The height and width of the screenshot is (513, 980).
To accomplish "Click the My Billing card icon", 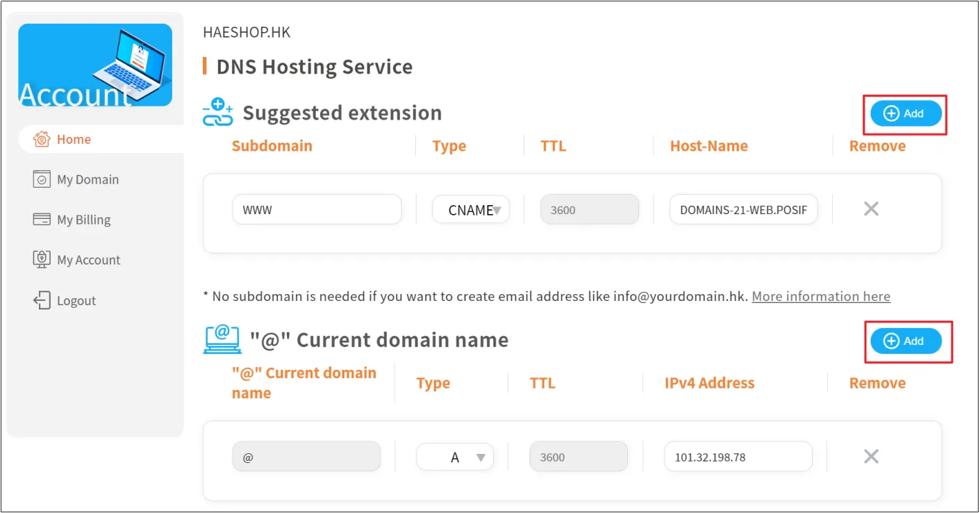I will [42, 220].
